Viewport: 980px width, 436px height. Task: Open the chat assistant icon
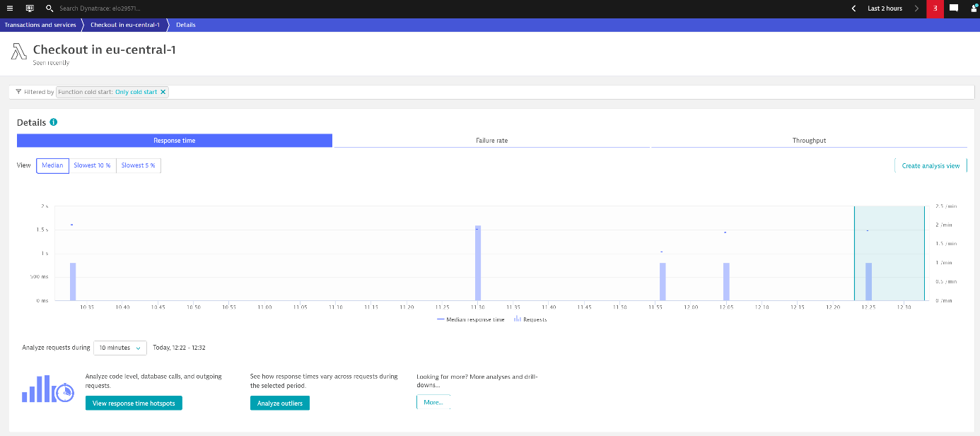tap(954, 8)
